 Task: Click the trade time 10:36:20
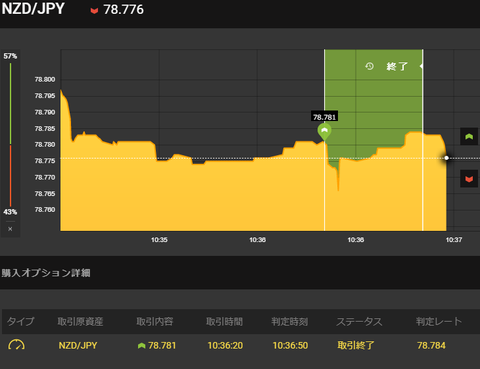click(225, 345)
